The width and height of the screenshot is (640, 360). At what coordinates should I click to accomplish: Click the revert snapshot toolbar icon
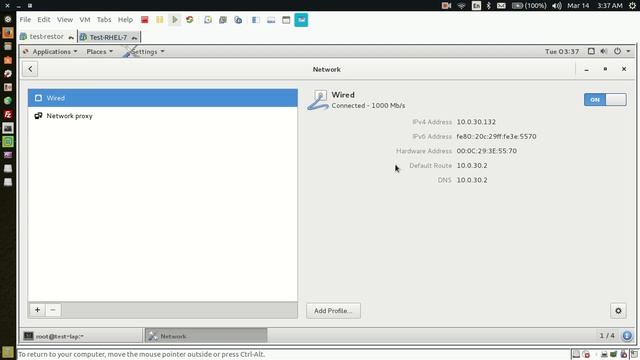223,20
